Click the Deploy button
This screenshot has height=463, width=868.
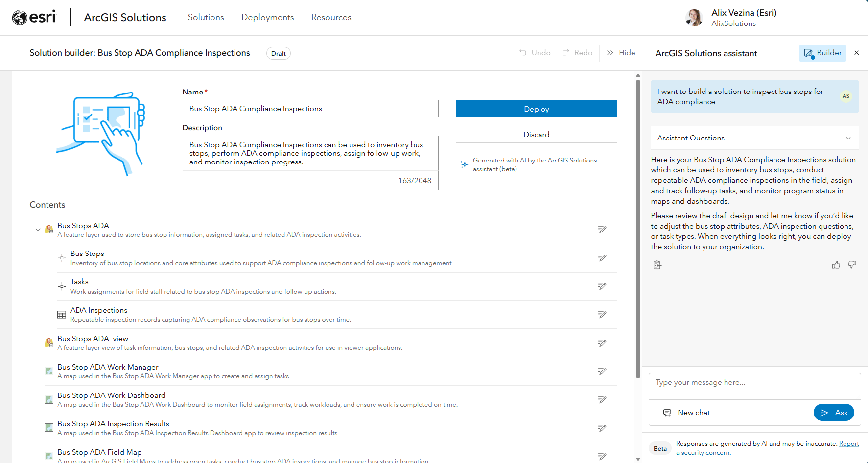(537, 109)
